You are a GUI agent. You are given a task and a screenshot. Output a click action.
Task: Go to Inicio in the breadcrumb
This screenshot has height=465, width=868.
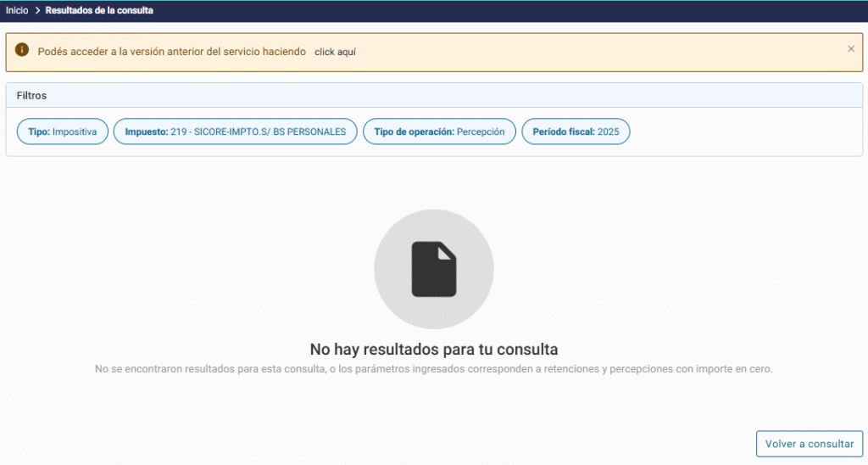17,10
